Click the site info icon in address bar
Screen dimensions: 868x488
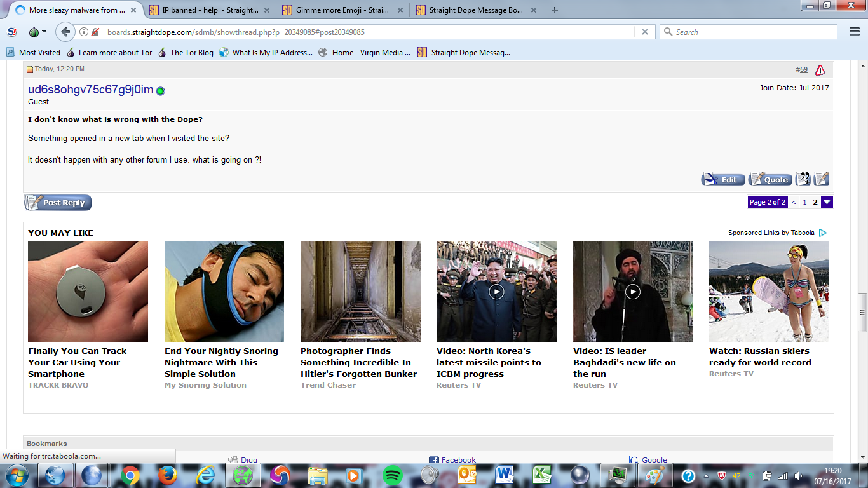[x=83, y=31]
